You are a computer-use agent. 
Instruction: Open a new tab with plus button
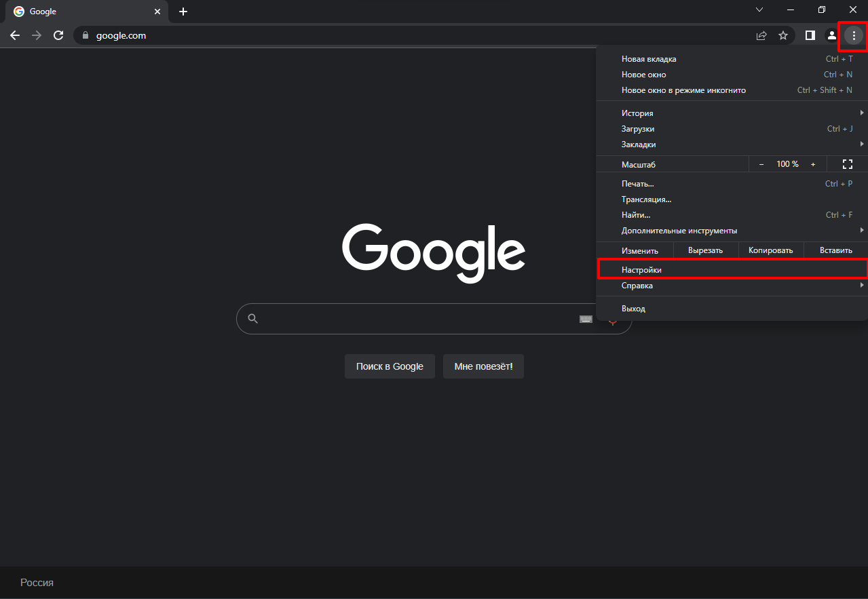click(x=183, y=12)
